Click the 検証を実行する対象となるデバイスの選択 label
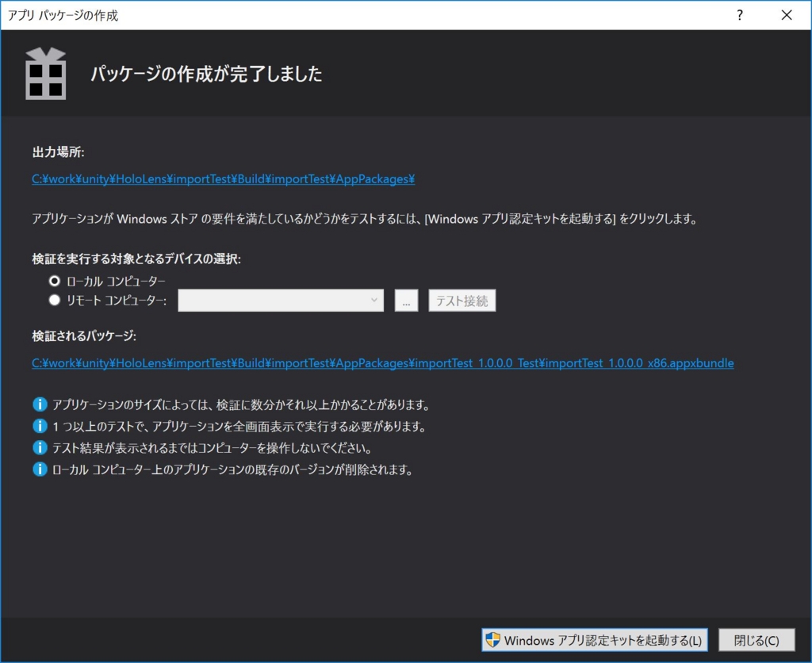This screenshot has height=663, width=812. pyautogui.click(x=136, y=259)
